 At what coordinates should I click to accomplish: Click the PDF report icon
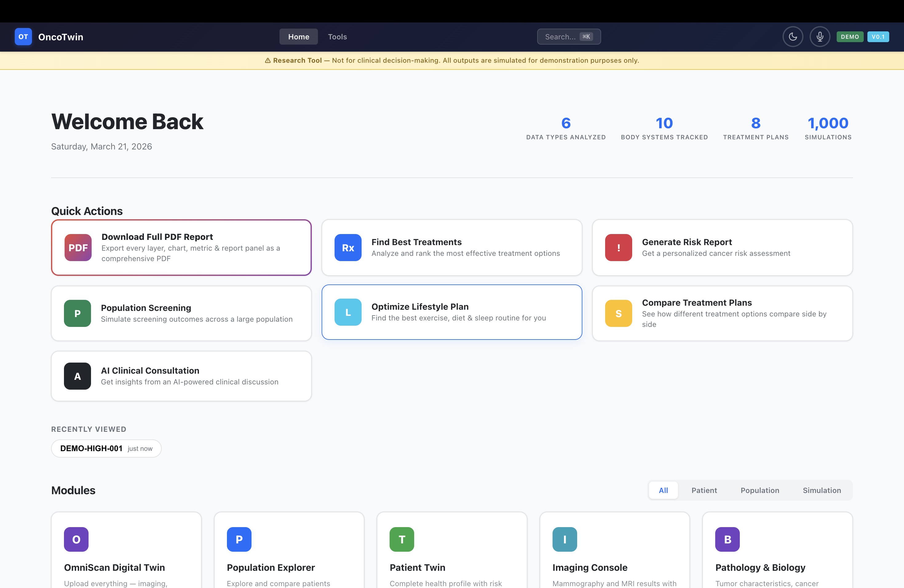78,248
